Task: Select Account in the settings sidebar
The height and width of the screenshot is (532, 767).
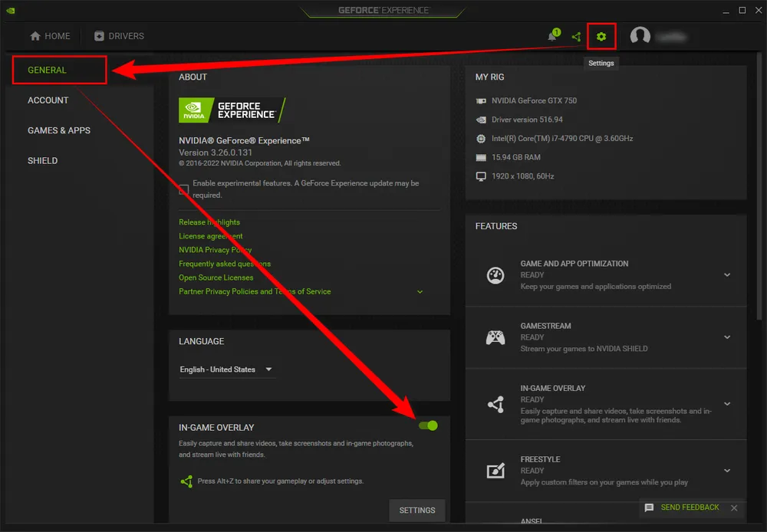Action: (48, 100)
